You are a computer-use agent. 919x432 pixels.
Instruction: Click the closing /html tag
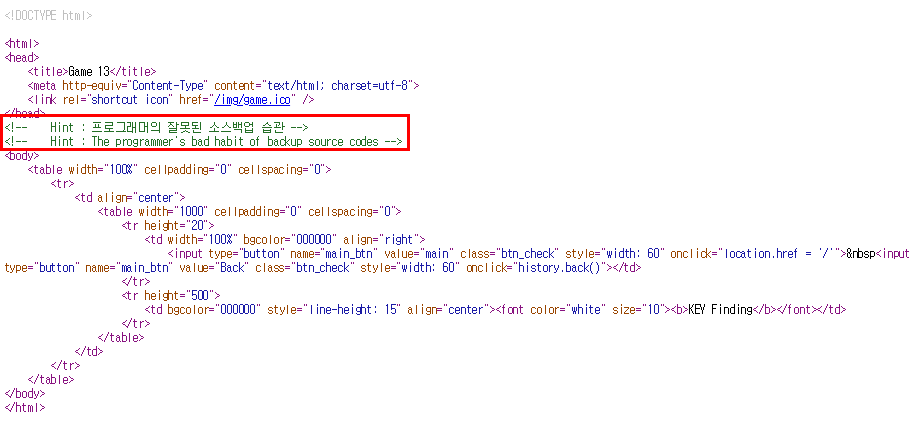25,407
